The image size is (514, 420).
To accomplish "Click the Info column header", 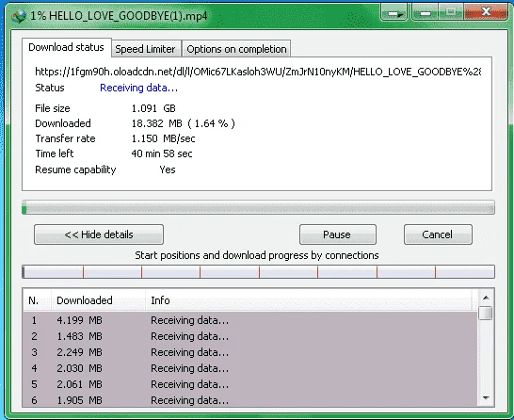I will [x=308, y=300].
